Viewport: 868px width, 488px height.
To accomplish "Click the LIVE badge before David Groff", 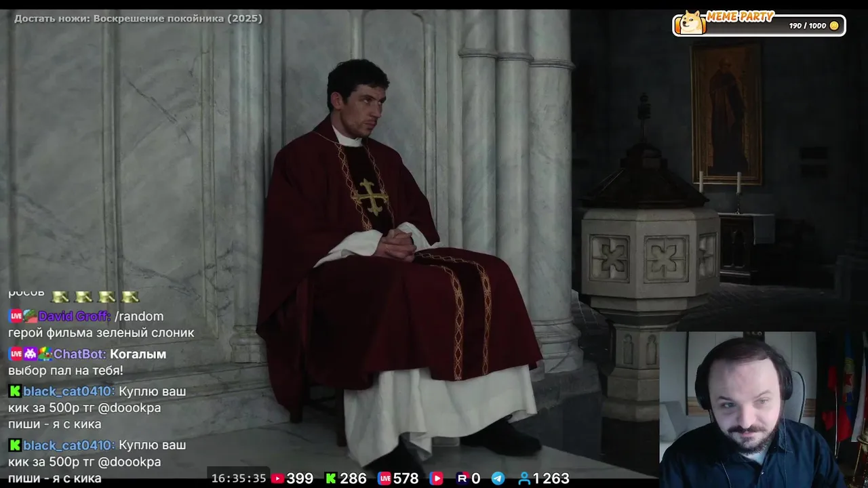I will [16, 317].
